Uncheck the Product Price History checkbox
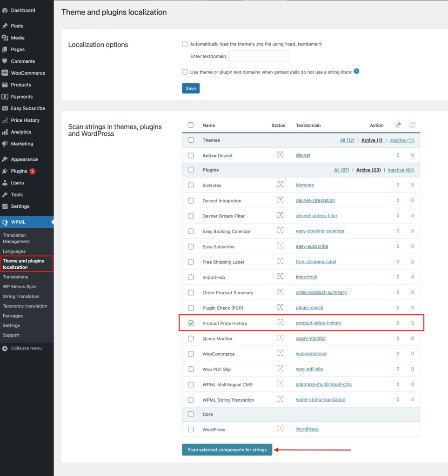The width and height of the screenshot is (448, 476). pos(191,323)
